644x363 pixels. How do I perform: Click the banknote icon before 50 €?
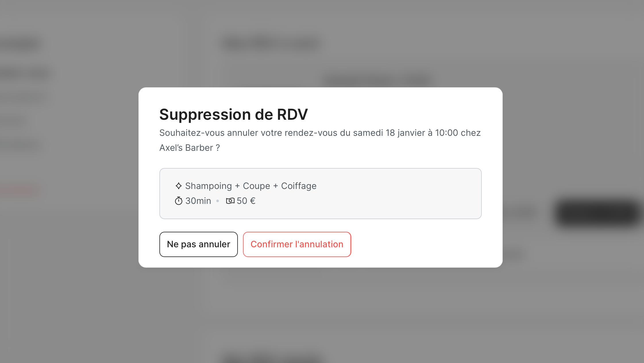[x=230, y=201]
